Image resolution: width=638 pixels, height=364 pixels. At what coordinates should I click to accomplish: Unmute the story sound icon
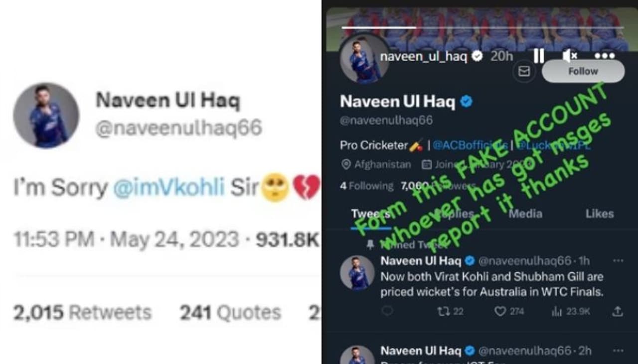569,56
